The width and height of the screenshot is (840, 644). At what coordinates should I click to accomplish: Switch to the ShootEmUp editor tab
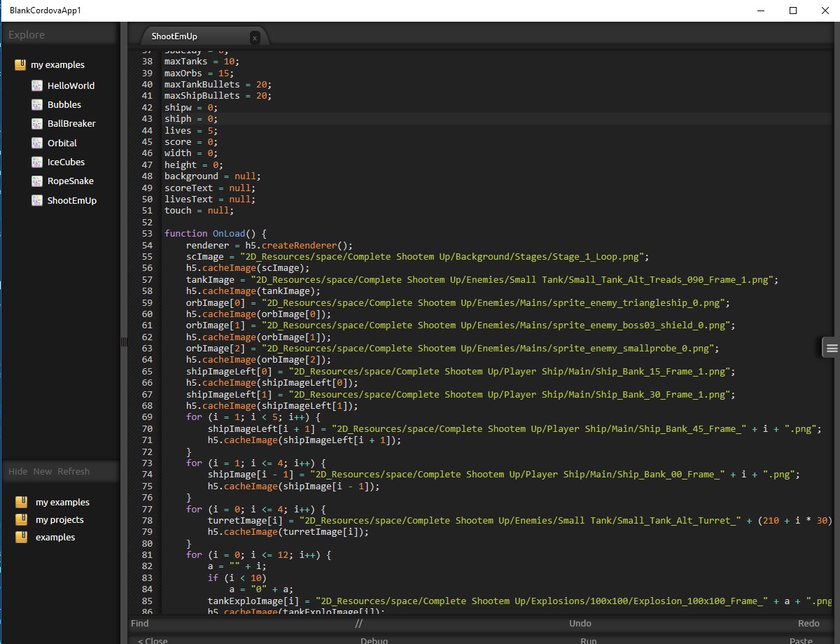point(174,36)
